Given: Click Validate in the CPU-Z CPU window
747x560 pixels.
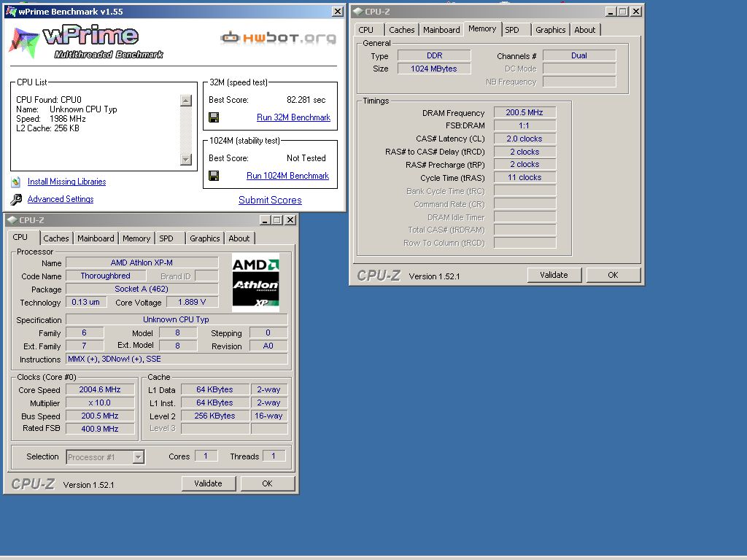Looking at the screenshot, I should click(208, 483).
